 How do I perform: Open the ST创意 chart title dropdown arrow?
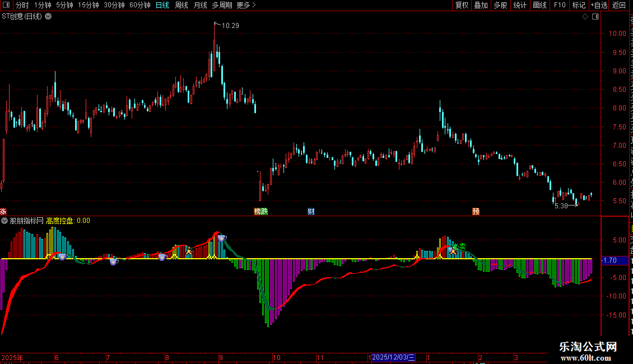coord(48,17)
